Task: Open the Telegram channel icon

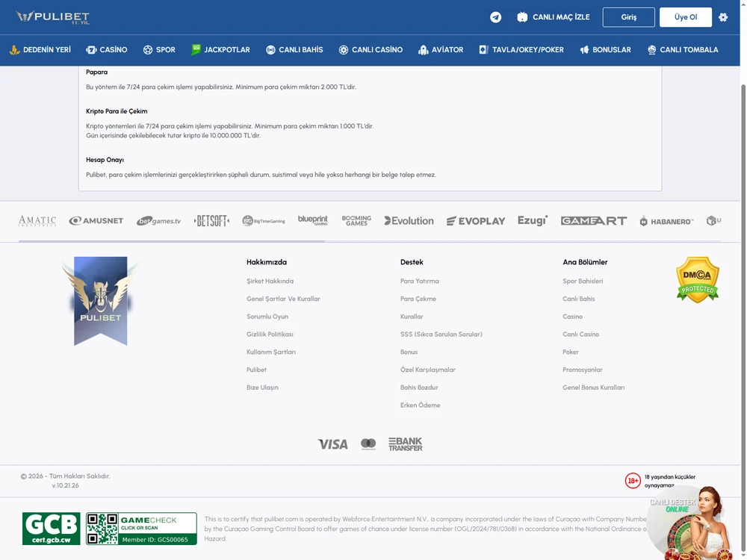Action: point(495,17)
